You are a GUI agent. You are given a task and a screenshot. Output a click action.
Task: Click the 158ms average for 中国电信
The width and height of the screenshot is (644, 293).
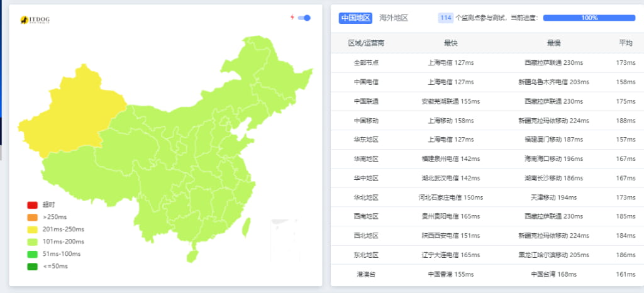click(x=626, y=82)
